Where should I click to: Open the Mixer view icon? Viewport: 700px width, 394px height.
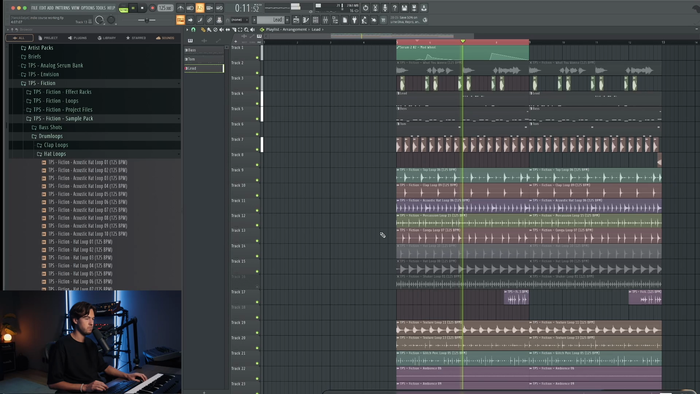(x=325, y=20)
